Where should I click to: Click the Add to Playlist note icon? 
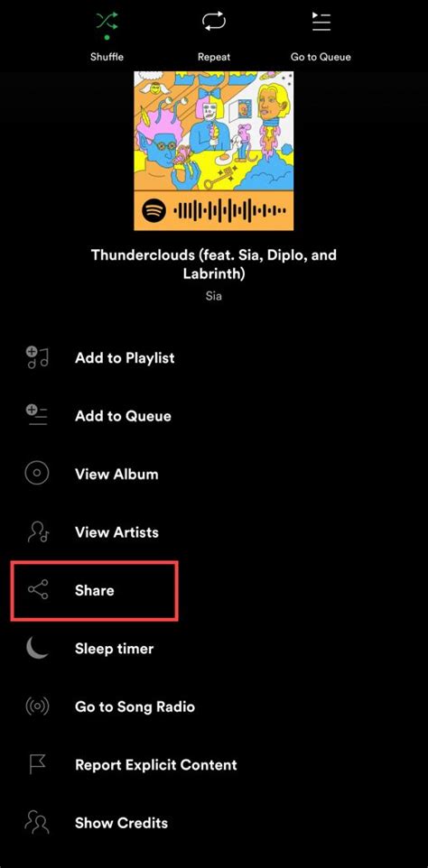pyautogui.click(x=37, y=357)
